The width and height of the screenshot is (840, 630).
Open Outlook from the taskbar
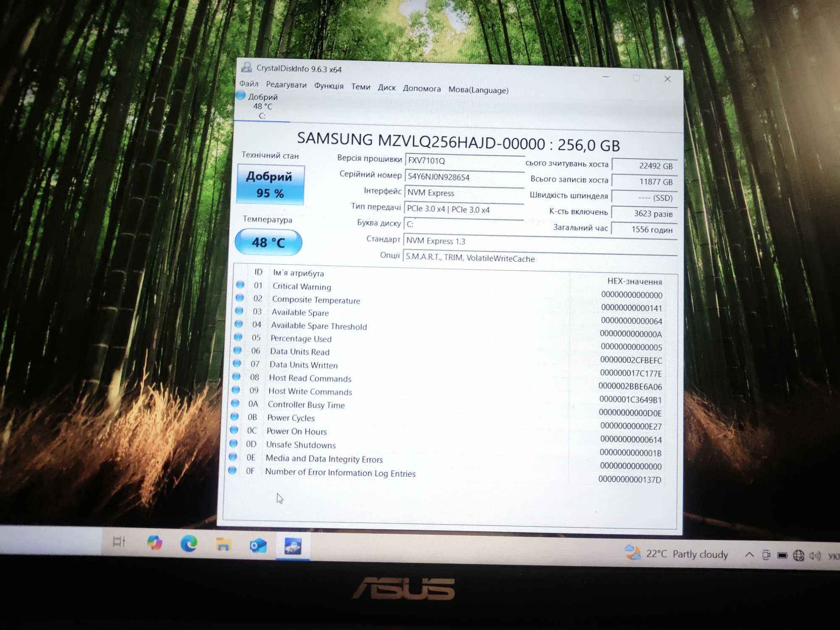pos(258,546)
